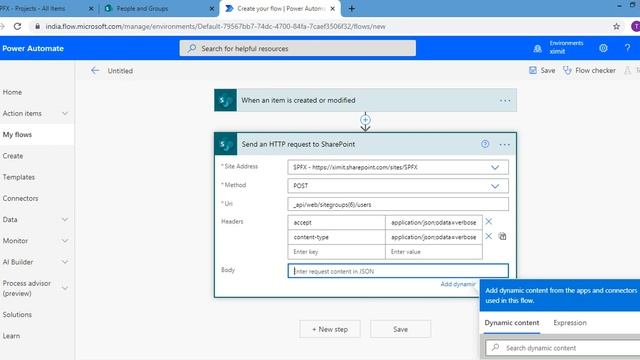Edit the content-type header value field

click(433, 237)
